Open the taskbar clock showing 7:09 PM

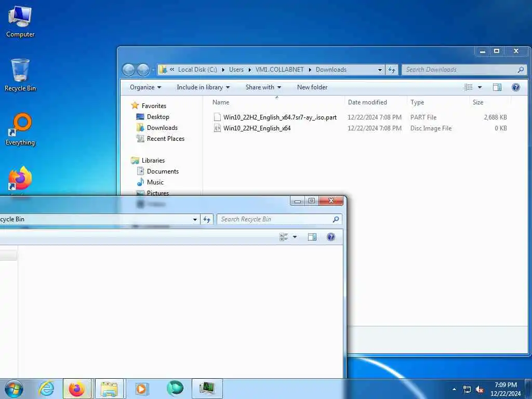[506, 389]
